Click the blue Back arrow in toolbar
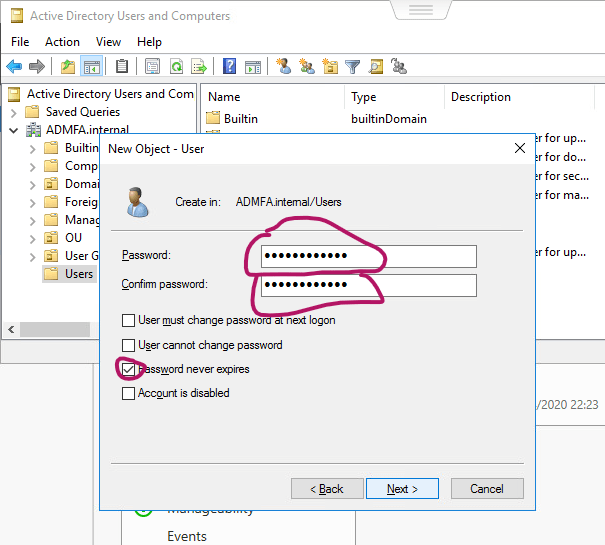 pos(14,67)
